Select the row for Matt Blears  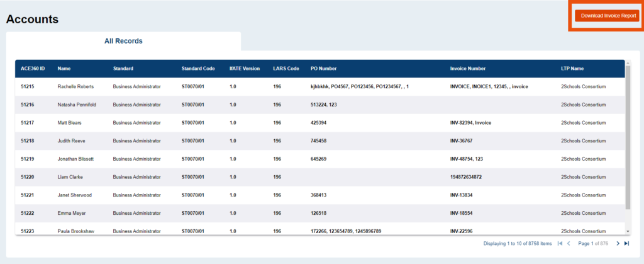tap(69, 123)
